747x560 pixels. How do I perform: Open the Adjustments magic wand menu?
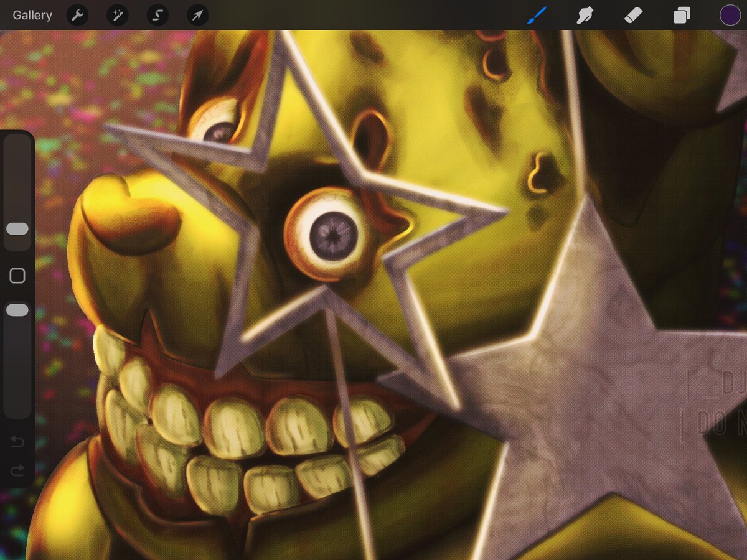(117, 15)
